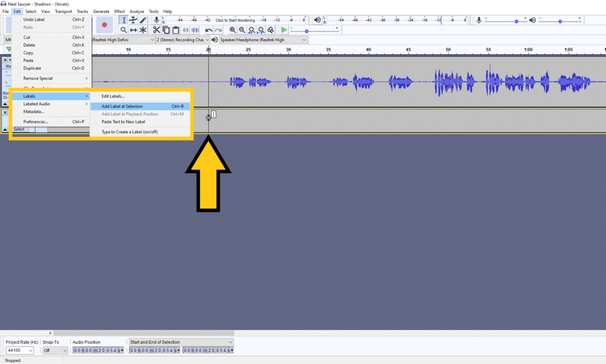Select Add Label at Selection
This screenshot has width=606, height=364.
[x=121, y=106]
